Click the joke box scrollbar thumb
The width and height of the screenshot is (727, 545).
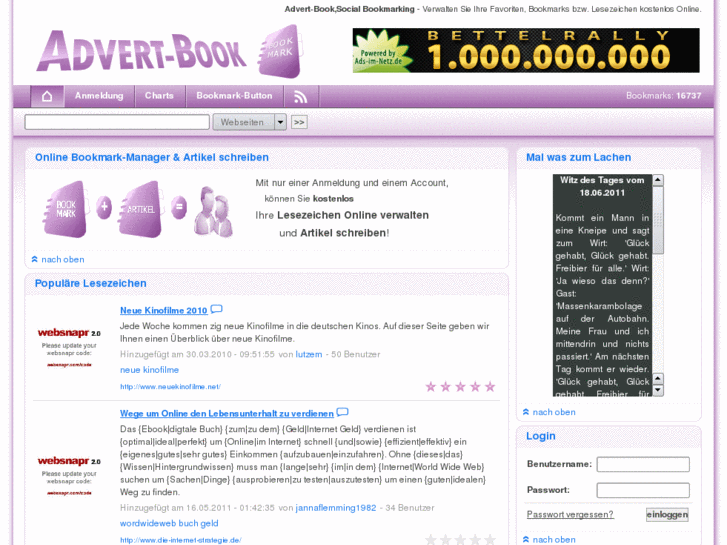click(x=658, y=220)
